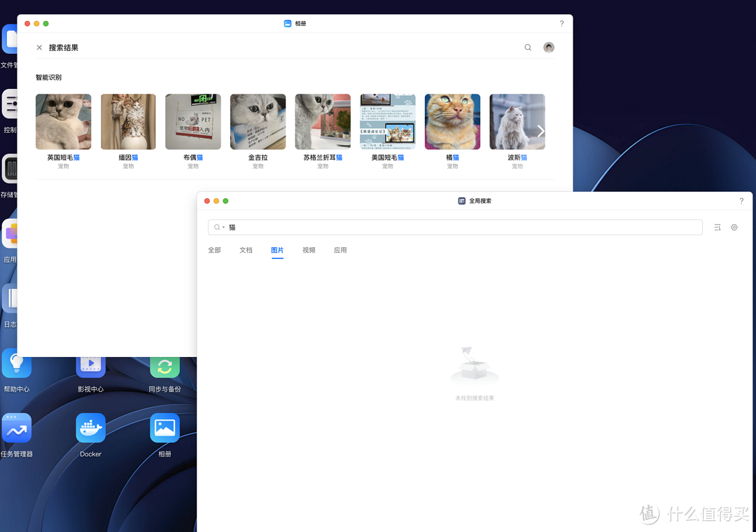This screenshot has height=532, width=756.
Task: Close 搜索结果 with the X button
Action: coord(40,47)
